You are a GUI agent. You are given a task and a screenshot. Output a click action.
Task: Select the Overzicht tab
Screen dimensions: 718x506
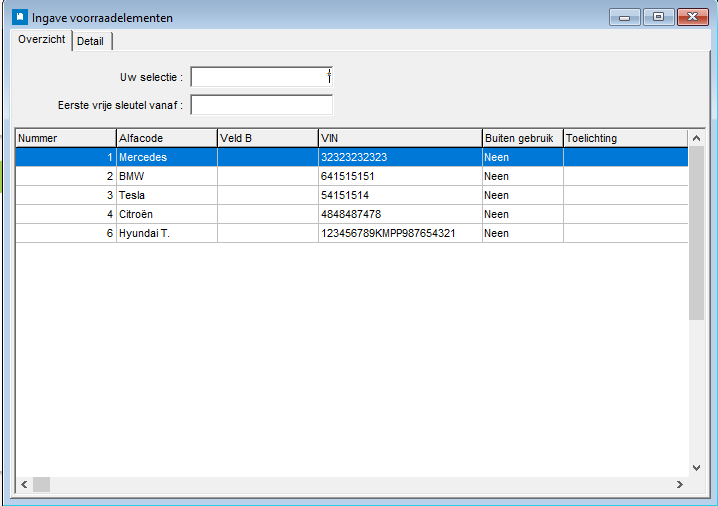pos(42,40)
